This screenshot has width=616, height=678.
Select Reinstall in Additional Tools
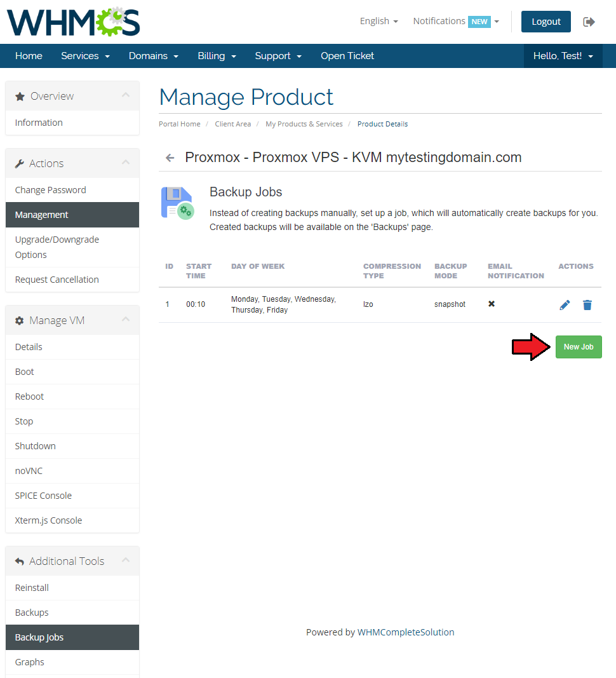click(72, 588)
